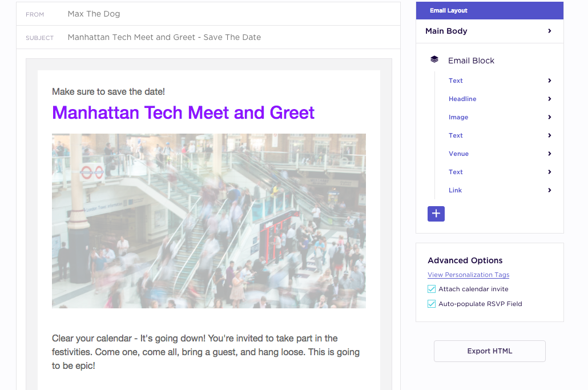This screenshot has height=390, width=588.
Task: Expand the Main Body chevron
Action: (x=549, y=31)
